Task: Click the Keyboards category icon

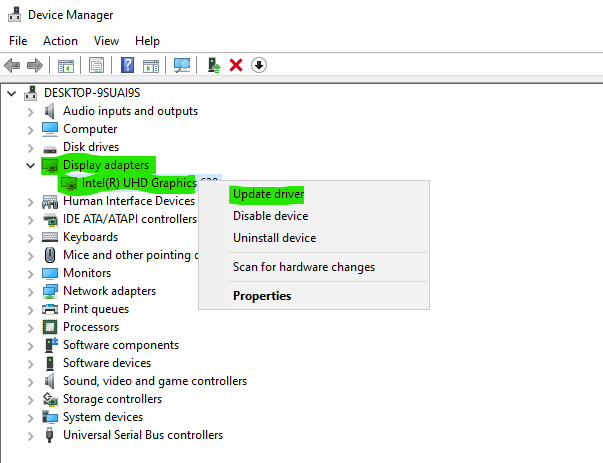Action: (x=50, y=237)
